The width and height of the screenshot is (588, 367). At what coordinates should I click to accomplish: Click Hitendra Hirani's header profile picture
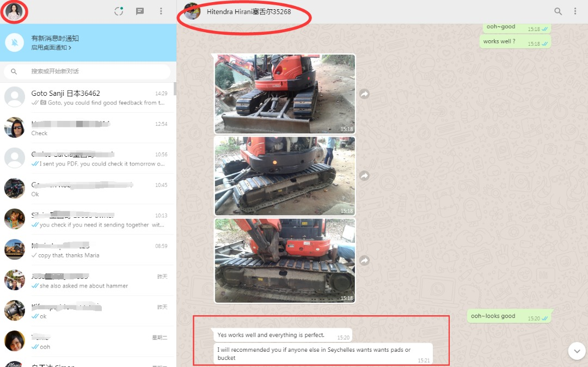tap(192, 11)
